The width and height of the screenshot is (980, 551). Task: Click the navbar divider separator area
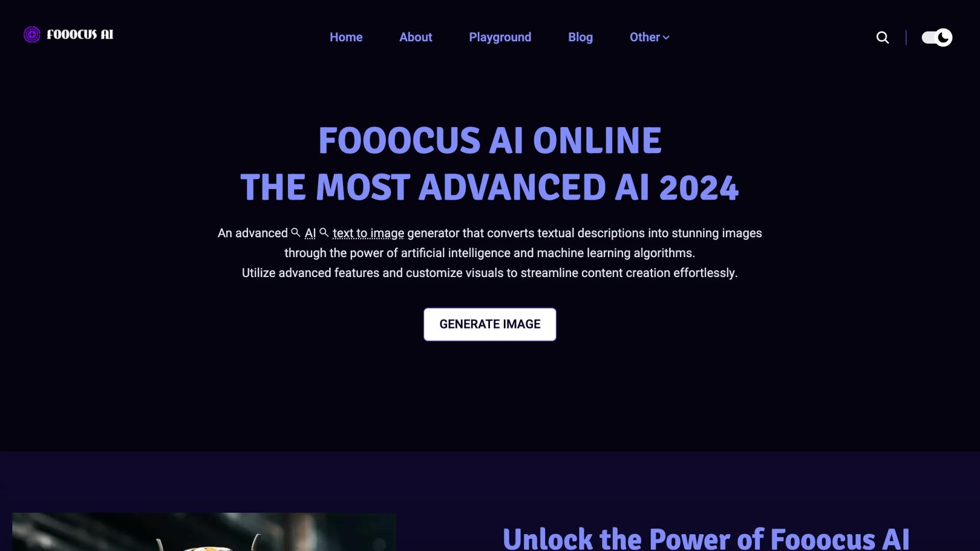(x=906, y=37)
